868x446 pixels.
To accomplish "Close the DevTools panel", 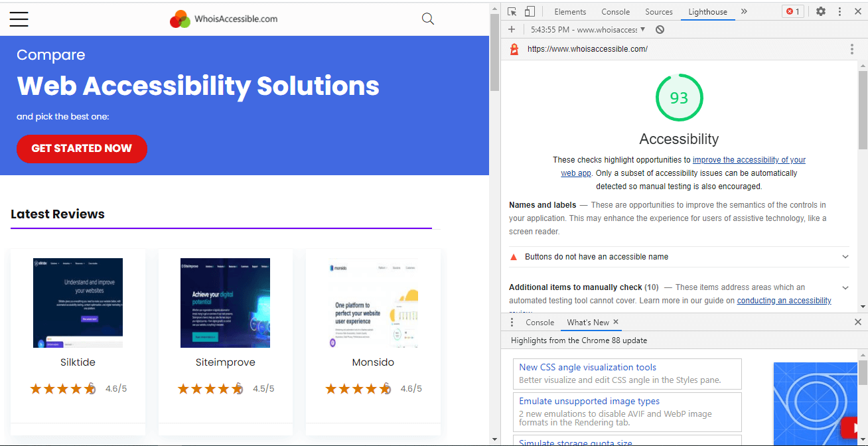I will pos(857,12).
